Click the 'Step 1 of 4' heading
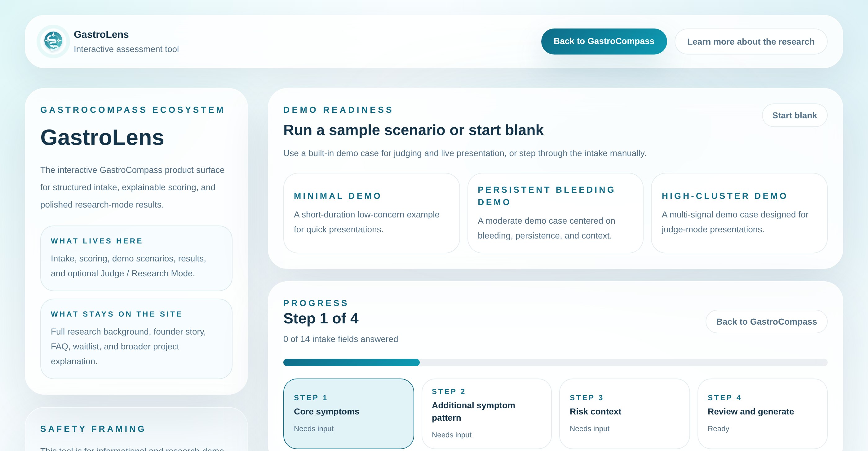868x451 pixels. [x=321, y=318]
